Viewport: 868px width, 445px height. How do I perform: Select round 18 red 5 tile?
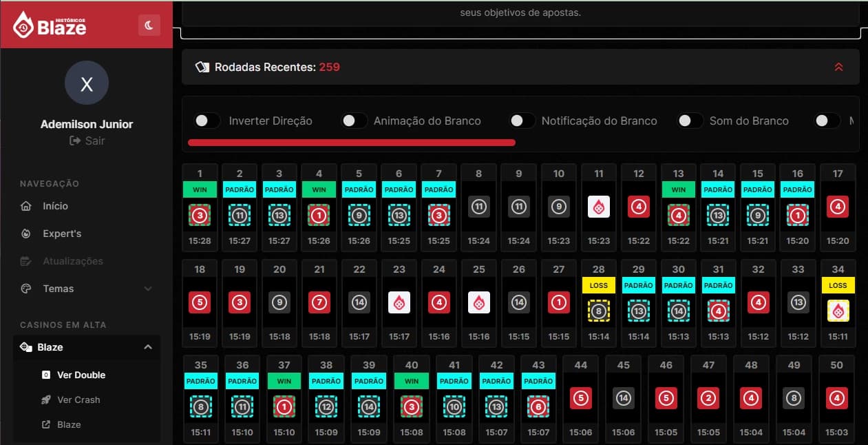coord(200,302)
